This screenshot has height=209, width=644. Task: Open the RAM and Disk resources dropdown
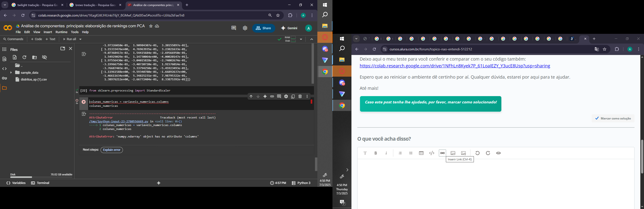pos(301,39)
